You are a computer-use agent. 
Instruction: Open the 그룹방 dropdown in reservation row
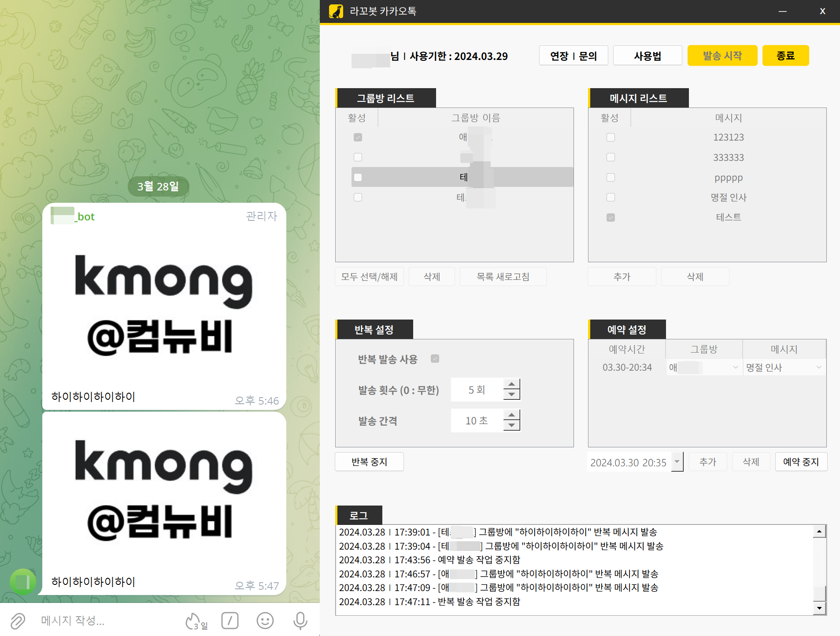click(735, 367)
